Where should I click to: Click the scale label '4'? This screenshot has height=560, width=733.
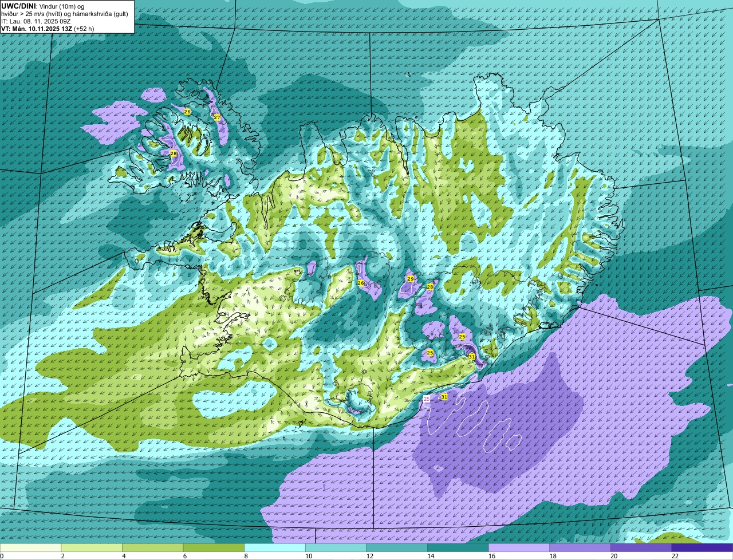coord(124,556)
